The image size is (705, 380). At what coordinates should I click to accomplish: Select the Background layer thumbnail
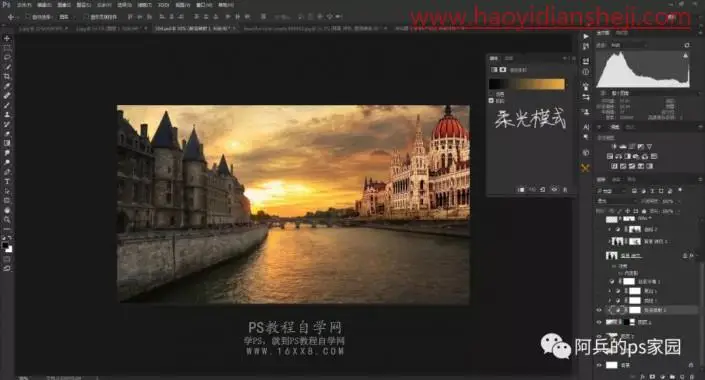coord(611,365)
